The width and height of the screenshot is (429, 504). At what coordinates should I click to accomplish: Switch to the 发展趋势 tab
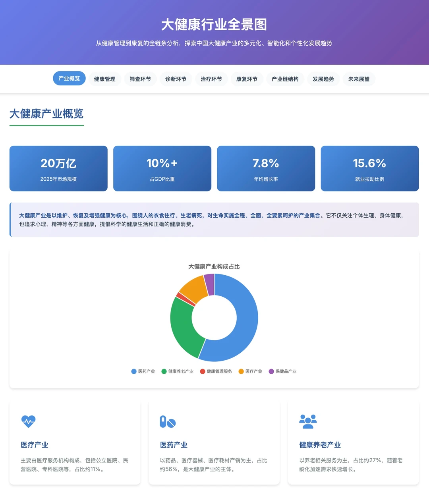323,79
